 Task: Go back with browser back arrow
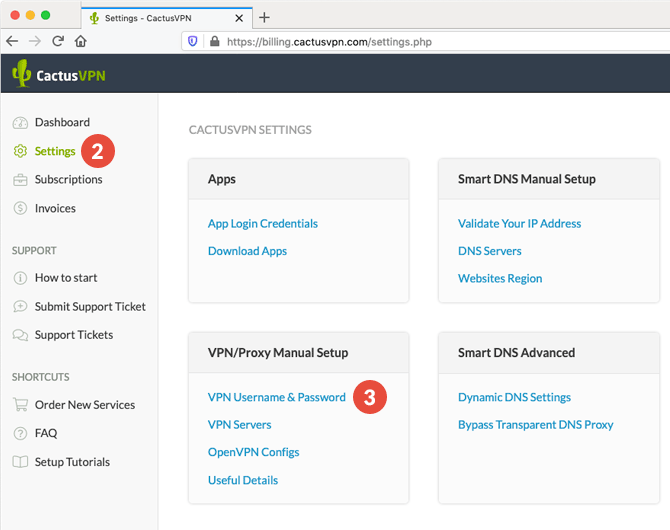(12, 41)
